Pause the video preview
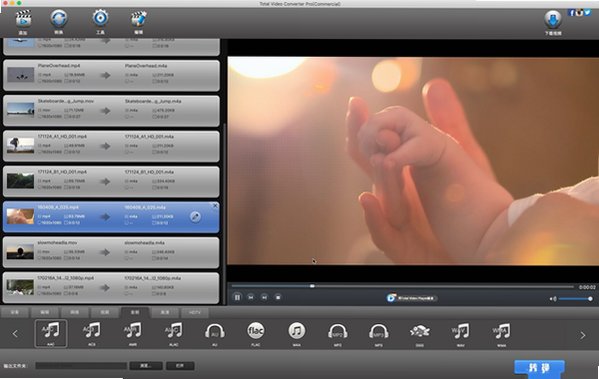 tap(237, 297)
